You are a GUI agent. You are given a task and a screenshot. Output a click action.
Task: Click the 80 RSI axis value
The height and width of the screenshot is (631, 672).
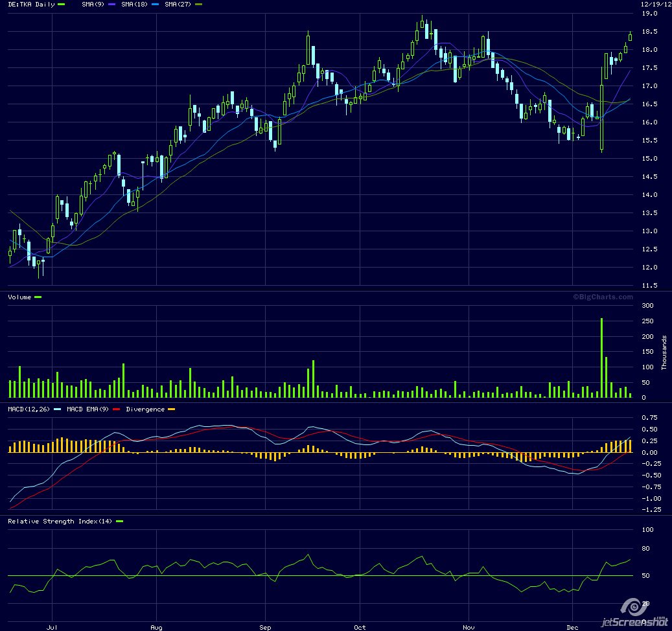click(645, 549)
